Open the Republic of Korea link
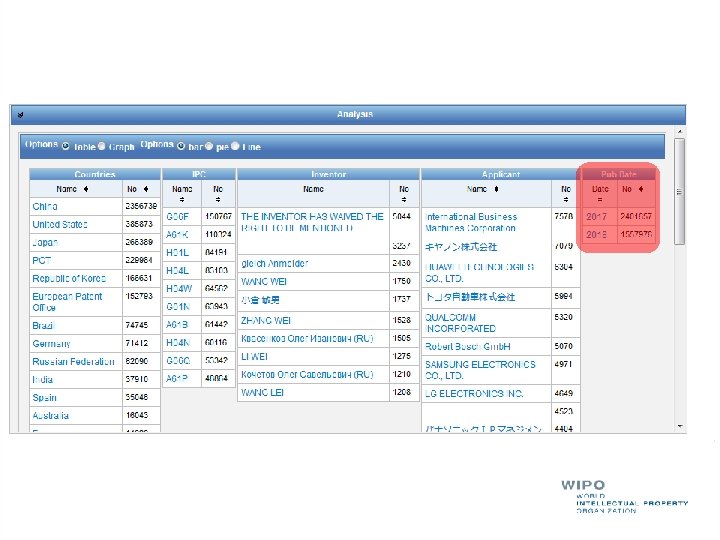Screen dimensions: 720x540 tap(69, 278)
